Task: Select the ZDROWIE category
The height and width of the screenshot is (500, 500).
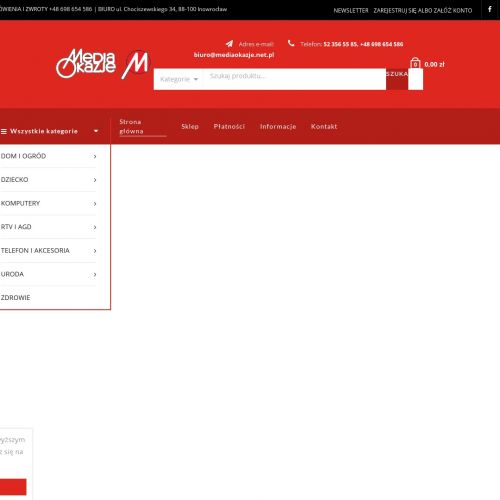Action: click(15, 298)
